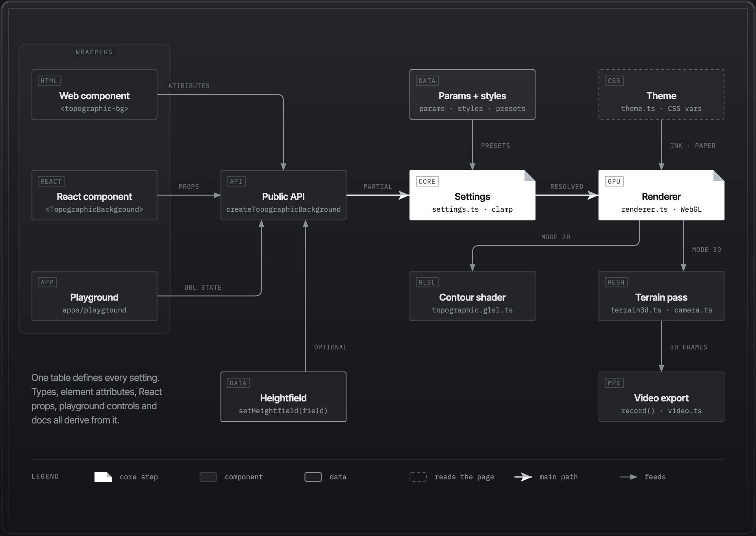The height and width of the screenshot is (536, 756).
Task: Click DATA badge on Heightfield
Action: point(238,383)
